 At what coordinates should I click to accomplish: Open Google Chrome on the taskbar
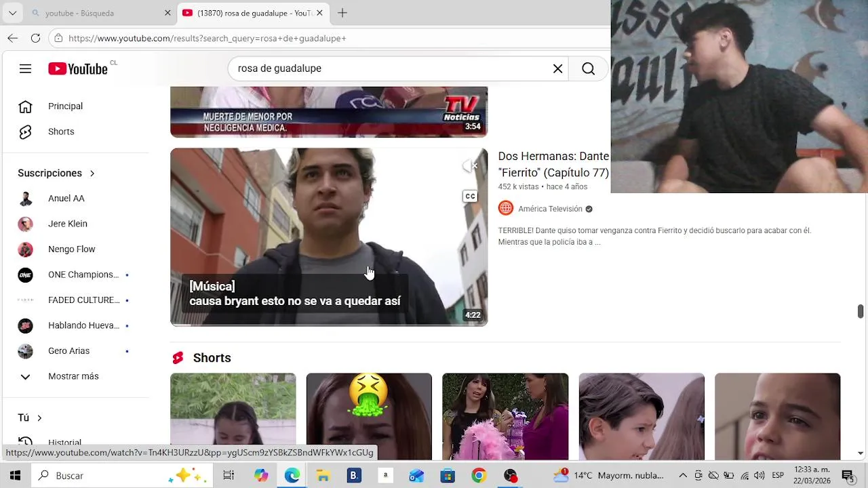[479, 476]
